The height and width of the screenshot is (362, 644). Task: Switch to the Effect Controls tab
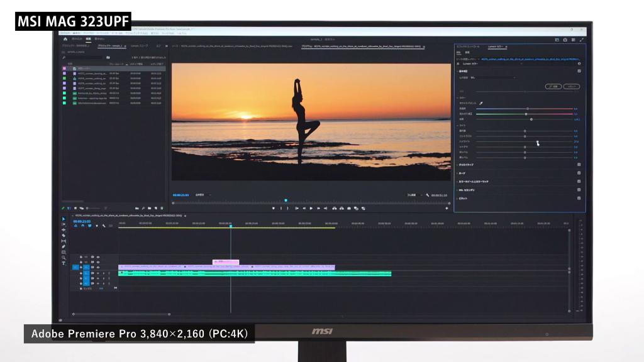coord(467,47)
